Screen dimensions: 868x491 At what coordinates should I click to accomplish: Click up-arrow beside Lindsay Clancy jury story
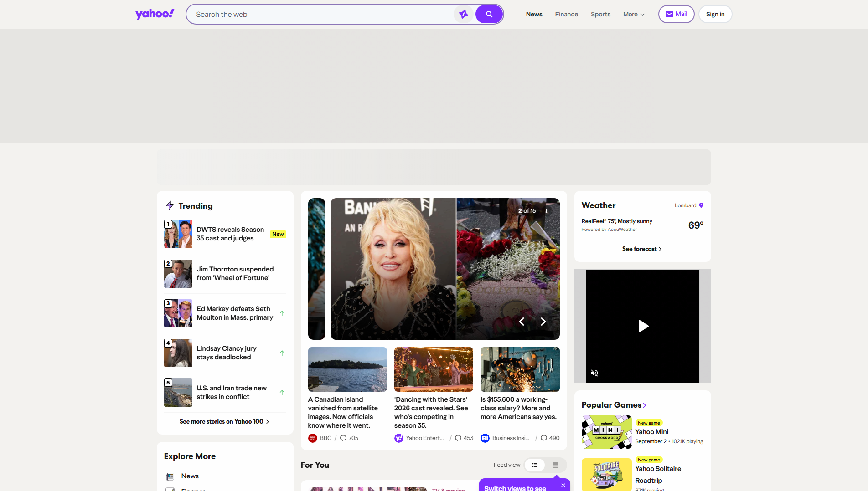pos(282,353)
